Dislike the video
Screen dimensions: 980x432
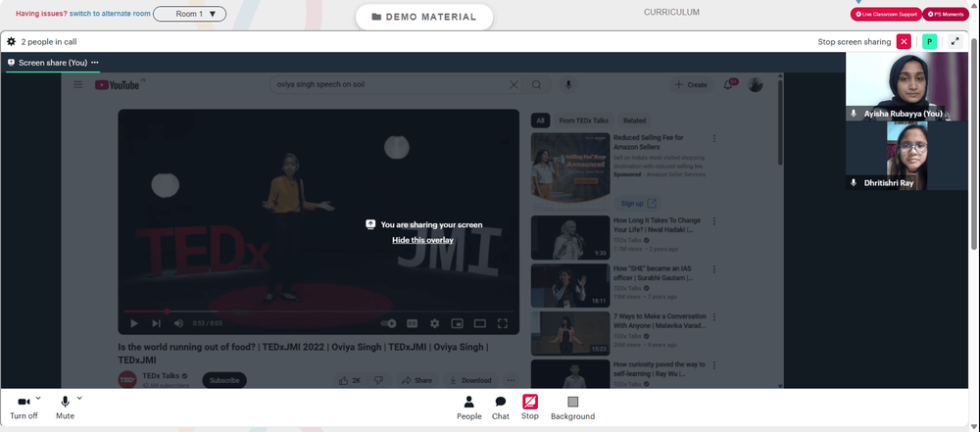pos(378,380)
